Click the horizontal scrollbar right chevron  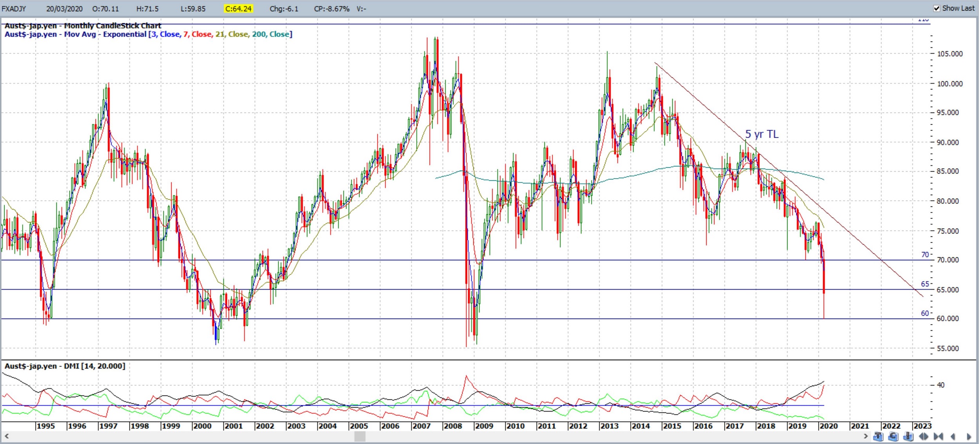pos(866,436)
